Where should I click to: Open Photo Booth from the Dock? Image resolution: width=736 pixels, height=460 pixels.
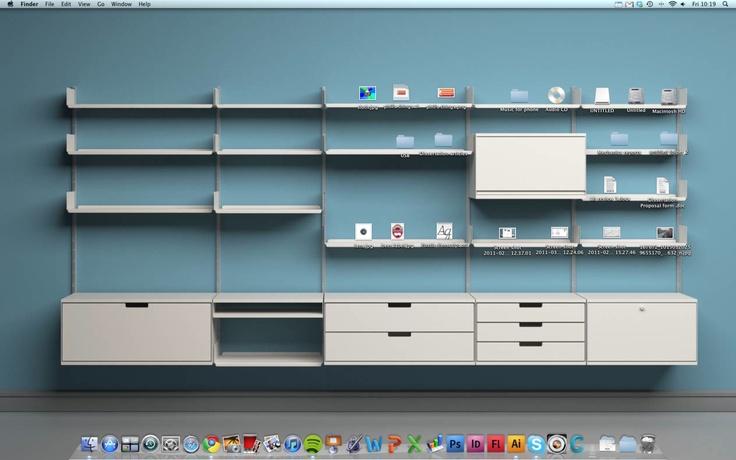click(x=252, y=444)
